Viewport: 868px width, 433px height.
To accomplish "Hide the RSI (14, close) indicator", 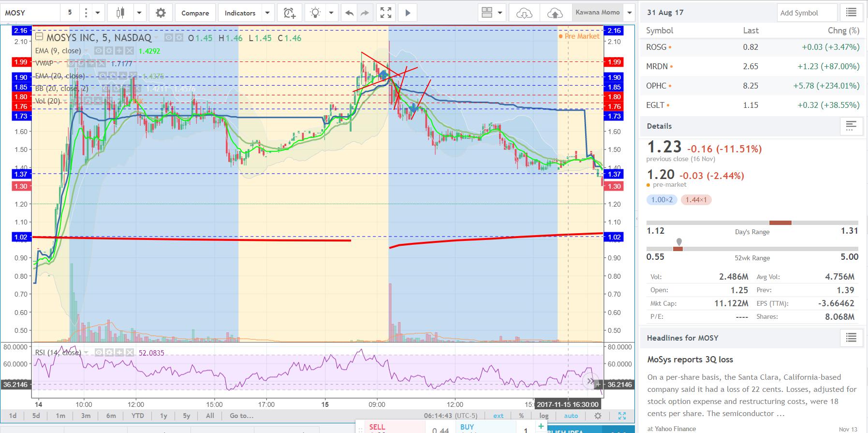I will (99, 353).
